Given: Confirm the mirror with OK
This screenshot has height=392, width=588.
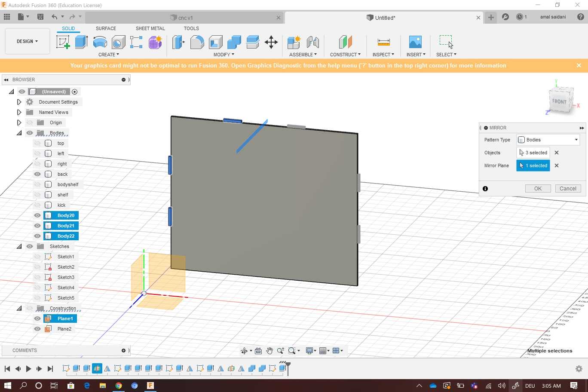Looking at the screenshot, I should [538, 189].
